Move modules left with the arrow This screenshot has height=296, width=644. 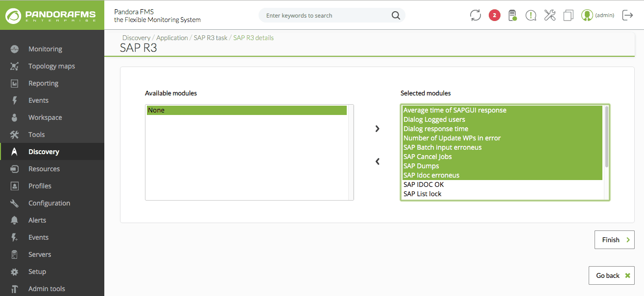pos(377,161)
